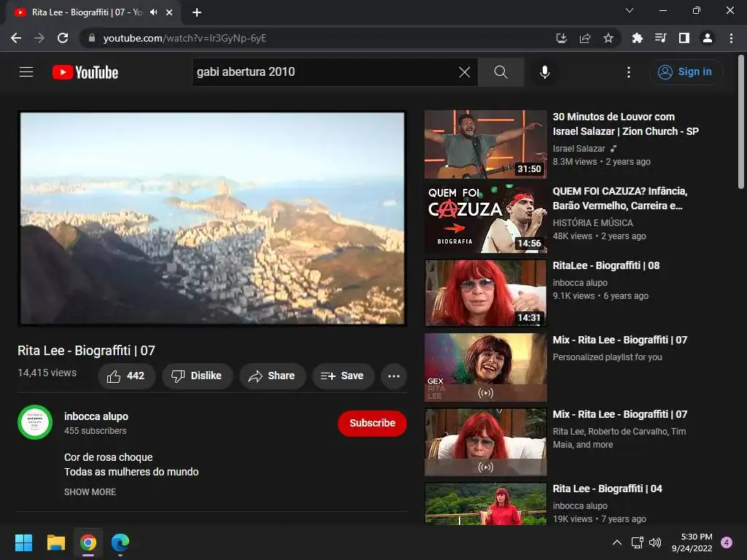This screenshot has width=747, height=560.
Task: Open Microsoft Edge from taskbar
Action: click(120, 542)
